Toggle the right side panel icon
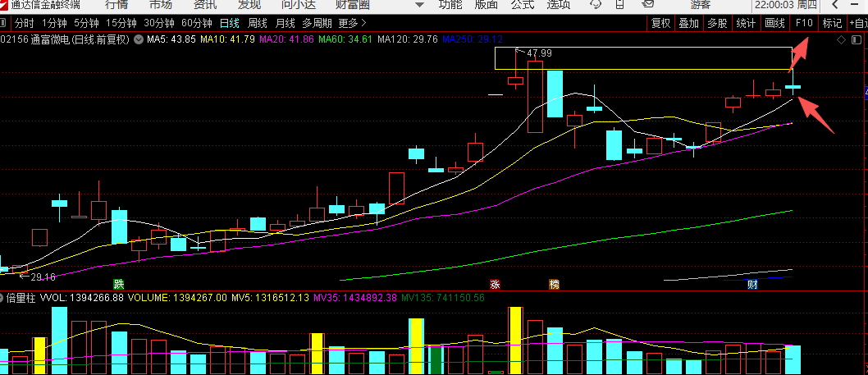868x375 pixels. point(857,40)
